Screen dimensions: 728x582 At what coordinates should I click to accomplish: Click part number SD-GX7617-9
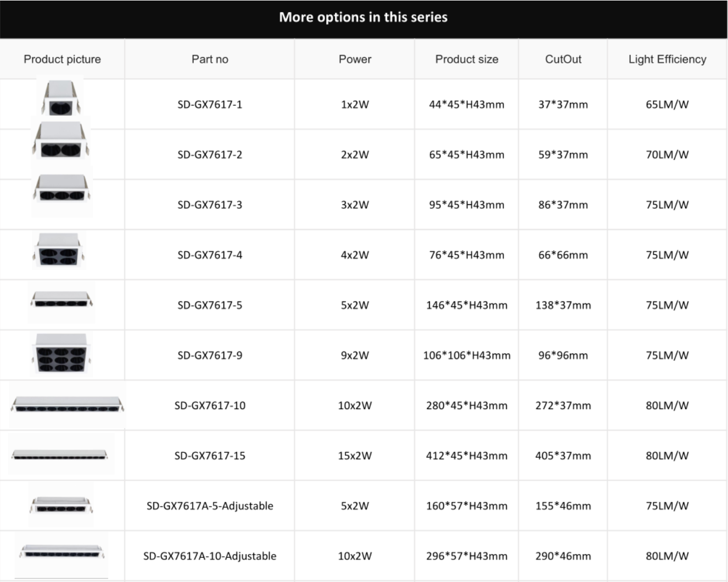210,355
